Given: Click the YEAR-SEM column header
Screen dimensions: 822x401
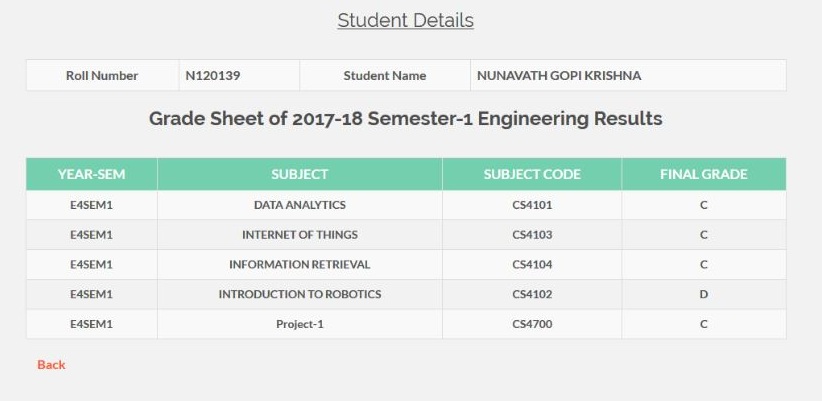Looking at the screenshot, I should pyautogui.click(x=92, y=174).
